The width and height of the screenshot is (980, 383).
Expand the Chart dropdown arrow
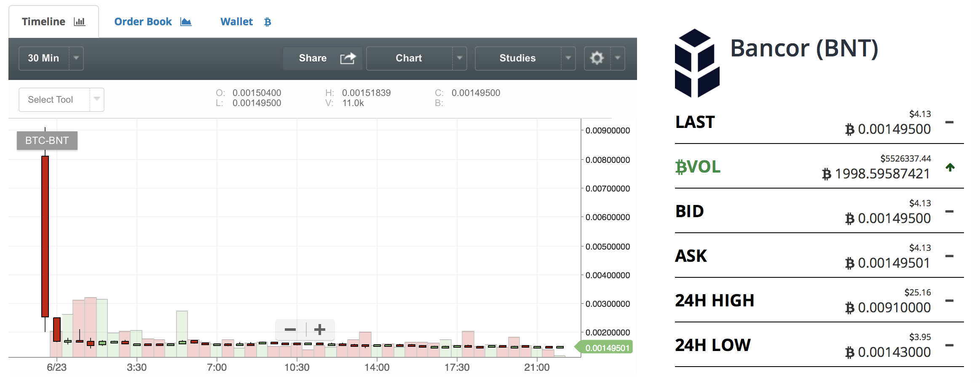(460, 58)
